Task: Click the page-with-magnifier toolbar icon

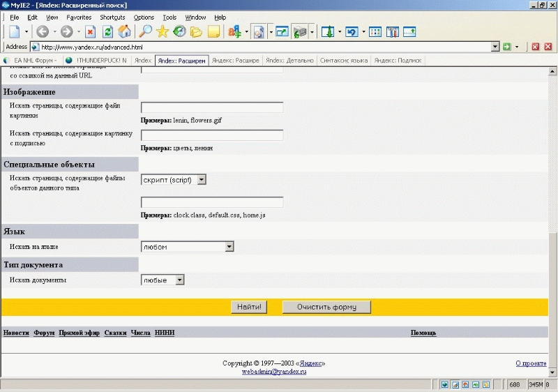Action: pos(259,31)
